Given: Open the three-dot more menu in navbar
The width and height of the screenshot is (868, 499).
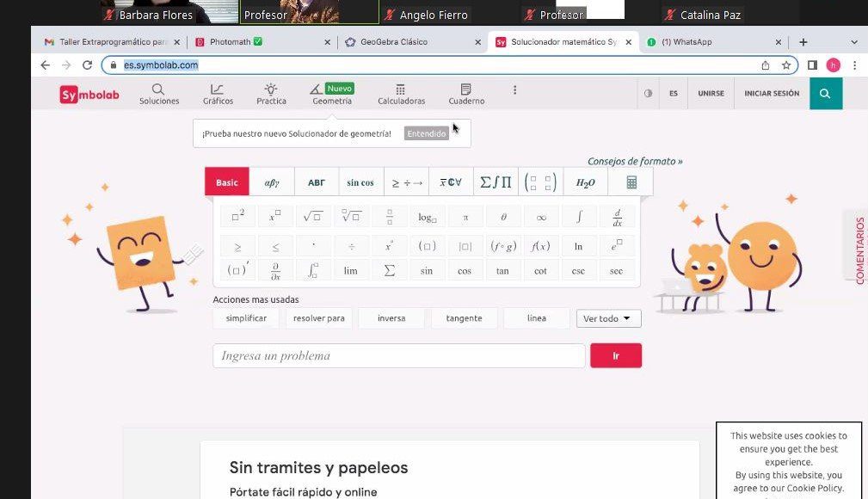Looking at the screenshot, I should point(515,90).
